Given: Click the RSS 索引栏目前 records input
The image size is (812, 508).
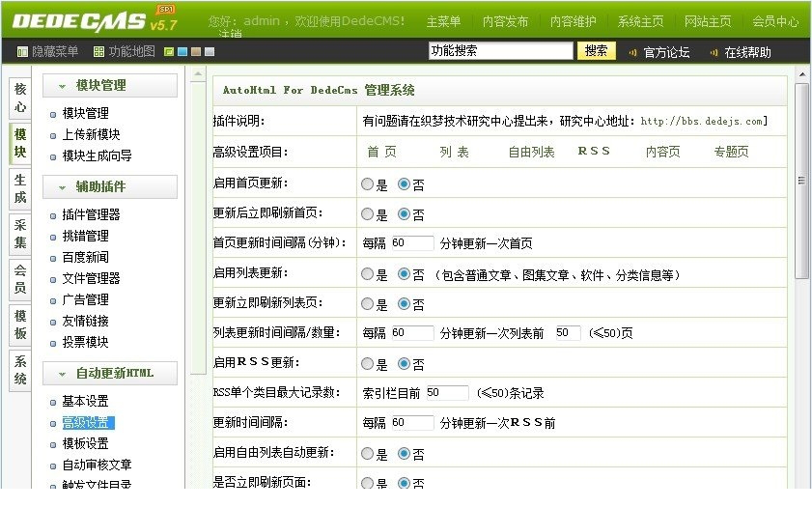Looking at the screenshot, I should (447, 392).
